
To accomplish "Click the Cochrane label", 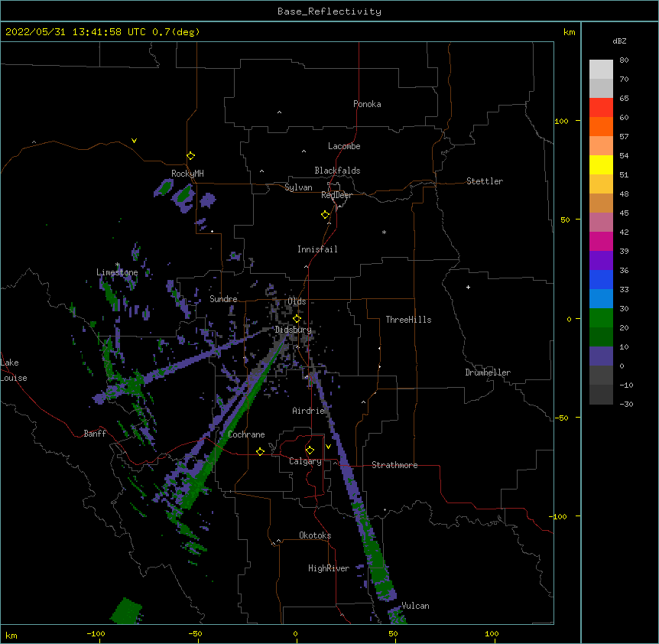I will [246, 434].
